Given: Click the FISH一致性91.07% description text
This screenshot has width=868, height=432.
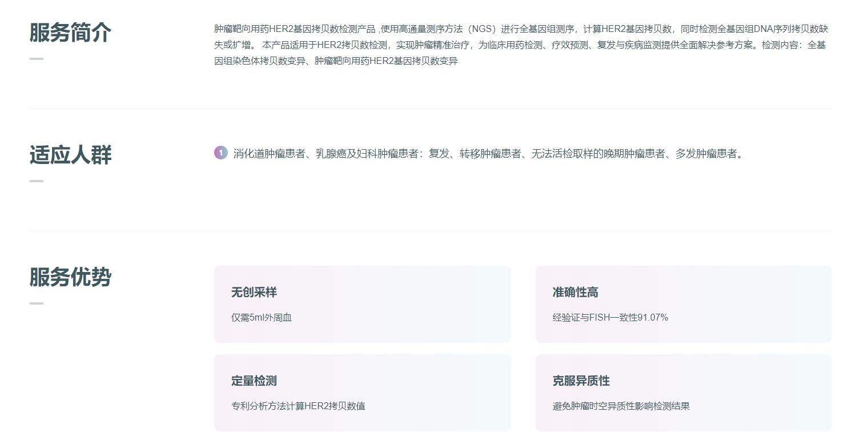Looking at the screenshot, I should point(610,318).
